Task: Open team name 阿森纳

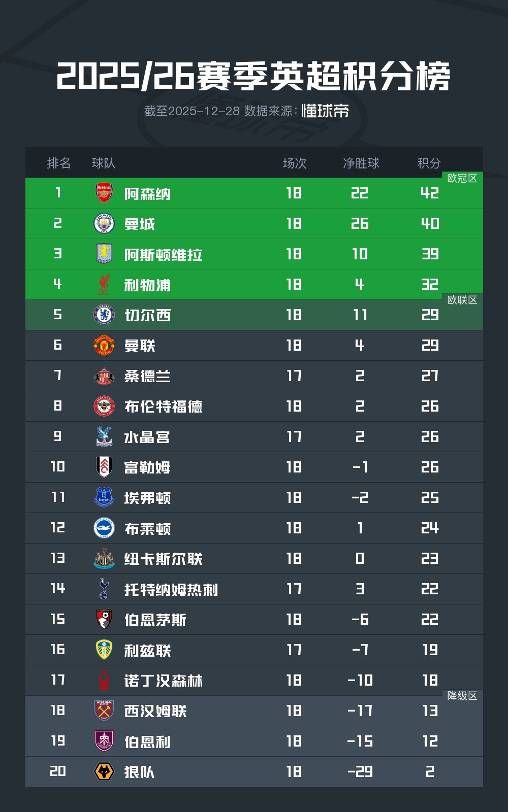Action: (x=147, y=194)
